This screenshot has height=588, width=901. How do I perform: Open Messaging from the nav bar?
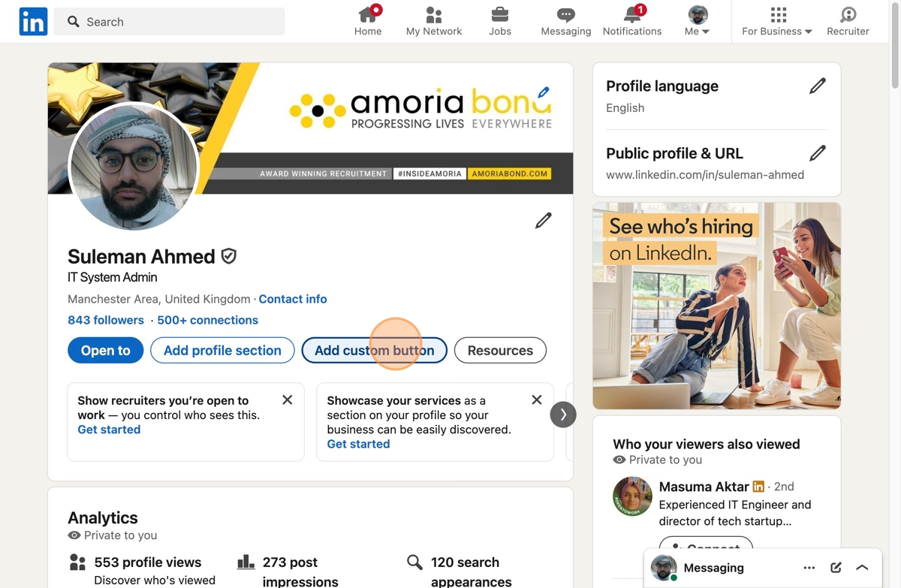pyautogui.click(x=566, y=21)
